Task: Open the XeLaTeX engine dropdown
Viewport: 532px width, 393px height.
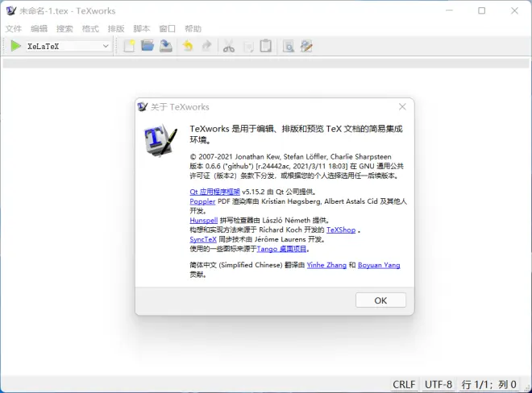Action: coord(68,46)
